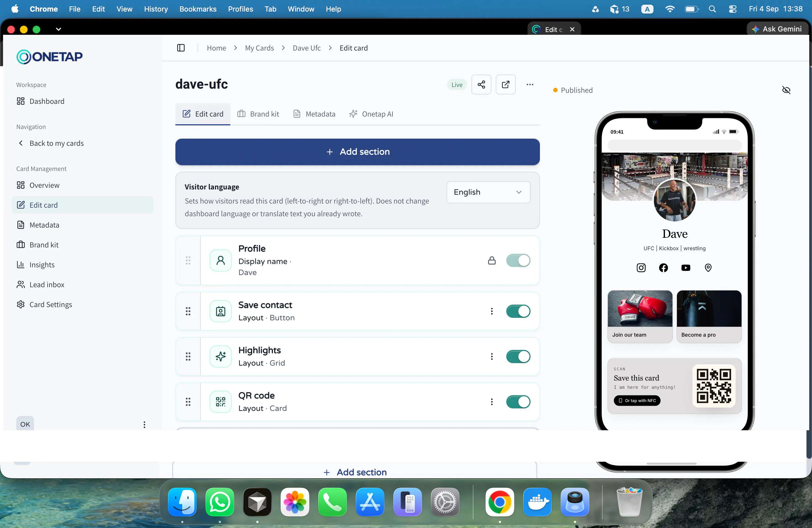Open Lead inbox in sidebar
The width and height of the screenshot is (812, 528).
pos(47,284)
